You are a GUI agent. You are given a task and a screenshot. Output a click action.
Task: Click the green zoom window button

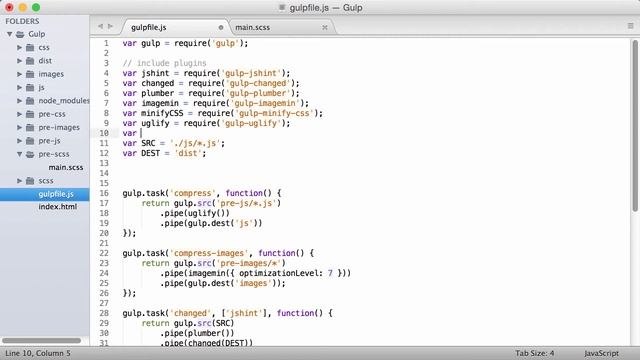click(x=36, y=7)
